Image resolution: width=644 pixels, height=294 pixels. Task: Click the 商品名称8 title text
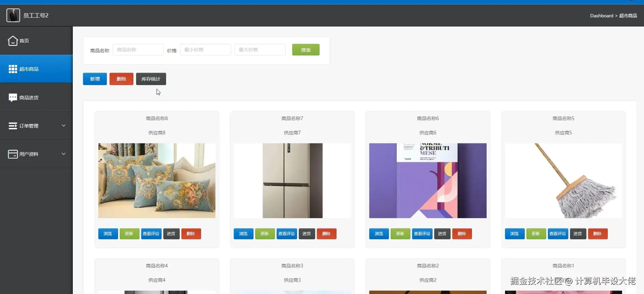coord(157,118)
